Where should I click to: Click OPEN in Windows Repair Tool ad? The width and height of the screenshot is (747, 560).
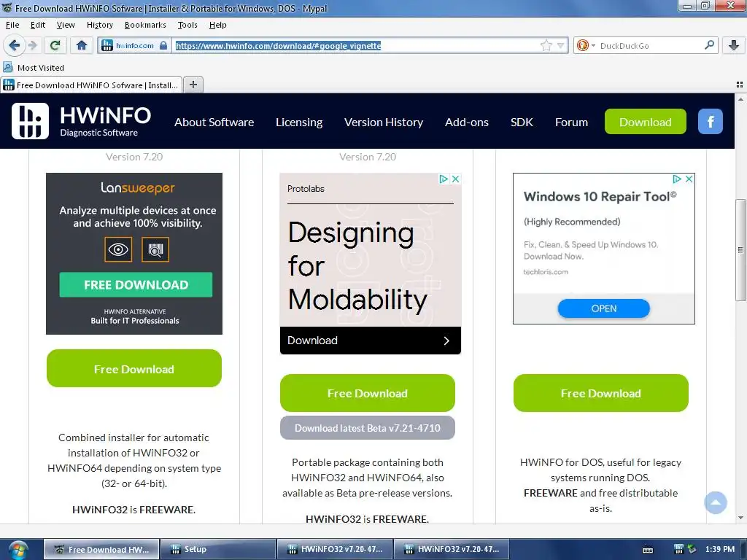[603, 308]
